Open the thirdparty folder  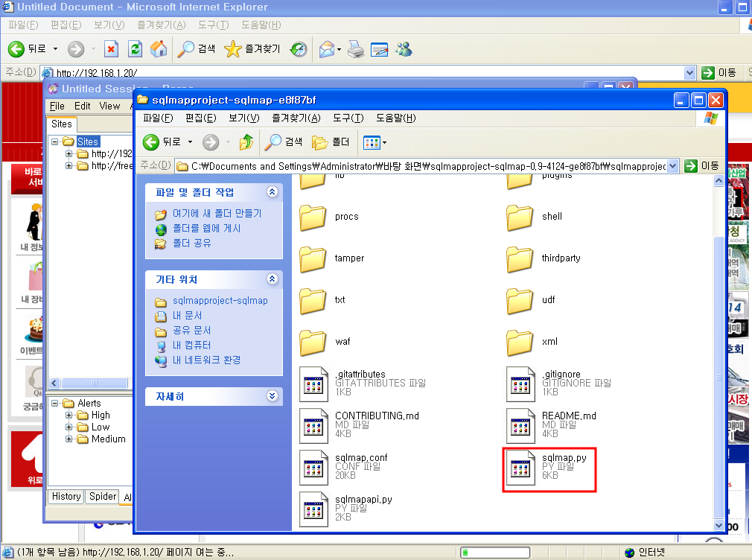point(520,259)
